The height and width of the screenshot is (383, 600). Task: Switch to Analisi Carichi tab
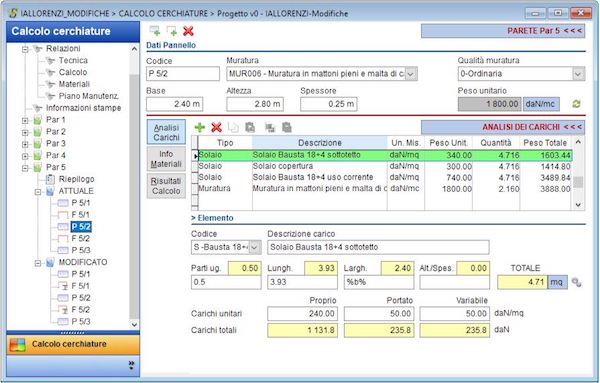166,132
